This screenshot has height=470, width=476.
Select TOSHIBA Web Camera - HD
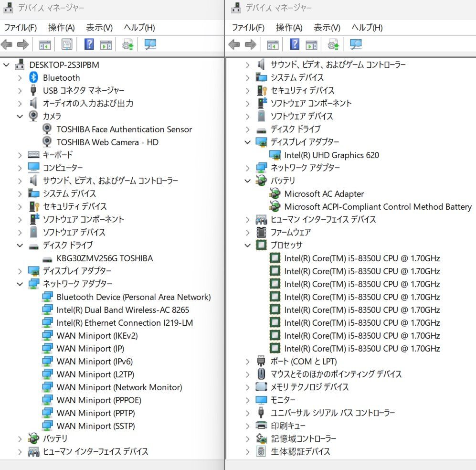tap(107, 142)
